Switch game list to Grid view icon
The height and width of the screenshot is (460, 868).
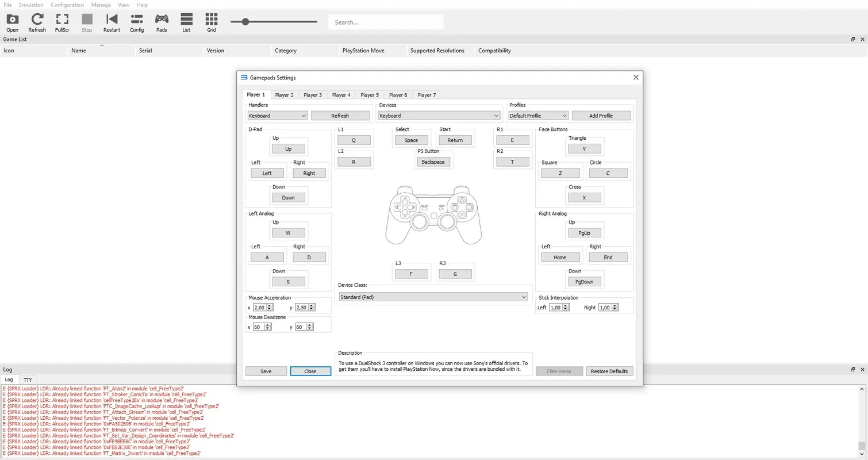[211, 22]
